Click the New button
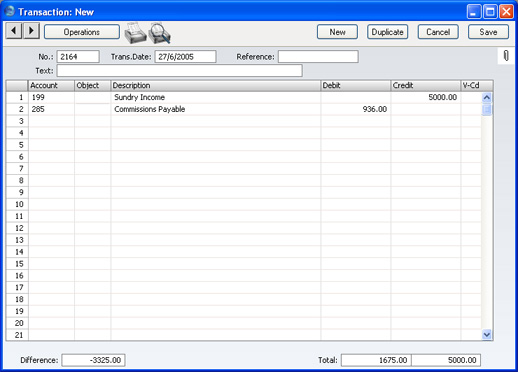Image resolution: width=518 pixels, height=372 pixels. pos(337,32)
